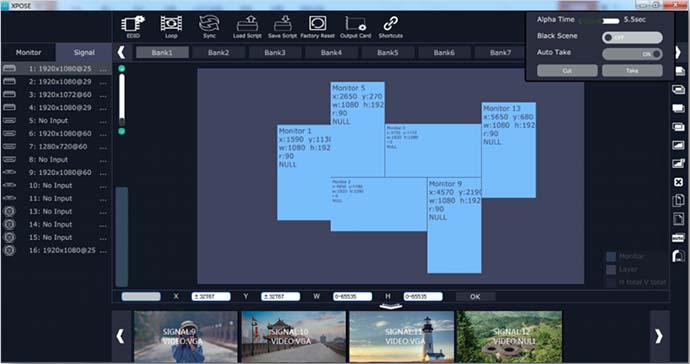Click the round icon beside signal 13
Image resolution: width=690 pixels, height=364 pixels.
tap(9, 211)
